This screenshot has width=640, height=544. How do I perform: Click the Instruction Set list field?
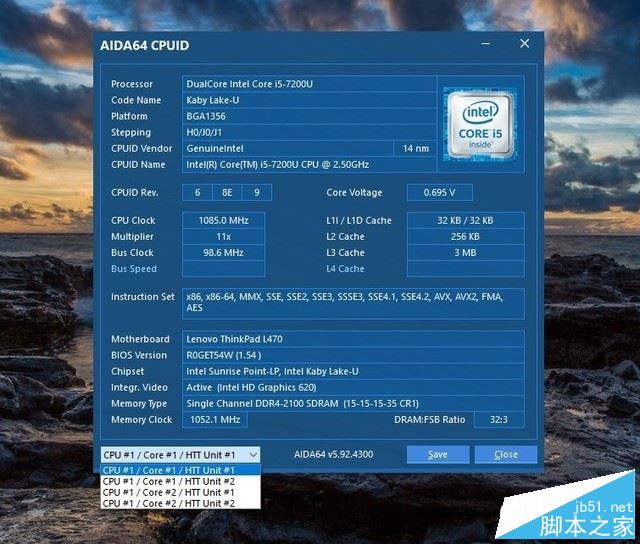point(353,304)
